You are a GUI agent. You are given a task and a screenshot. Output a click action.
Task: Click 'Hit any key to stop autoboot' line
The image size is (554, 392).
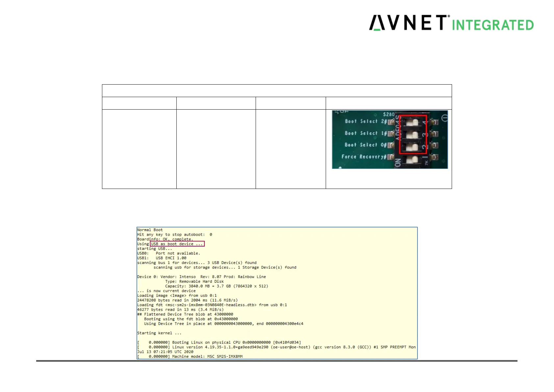click(x=175, y=235)
